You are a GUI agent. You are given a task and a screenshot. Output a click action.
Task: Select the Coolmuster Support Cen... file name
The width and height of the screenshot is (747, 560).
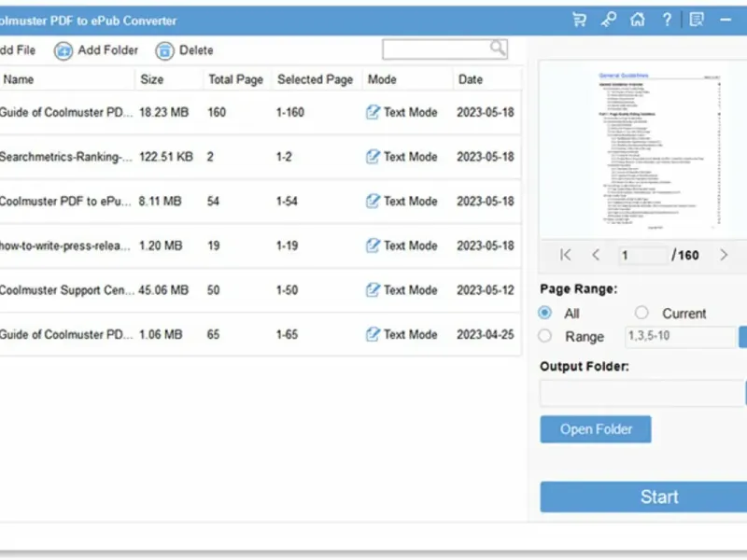pyautogui.click(x=66, y=289)
